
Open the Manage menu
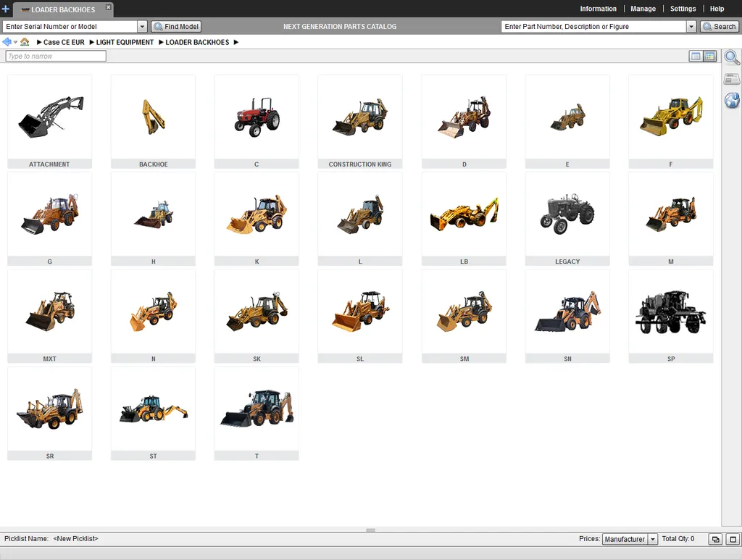point(643,9)
